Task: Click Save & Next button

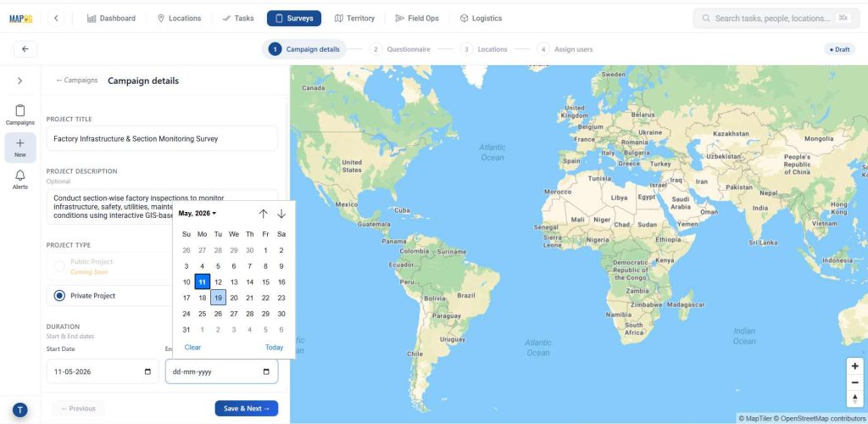Action: pos(247,409)
